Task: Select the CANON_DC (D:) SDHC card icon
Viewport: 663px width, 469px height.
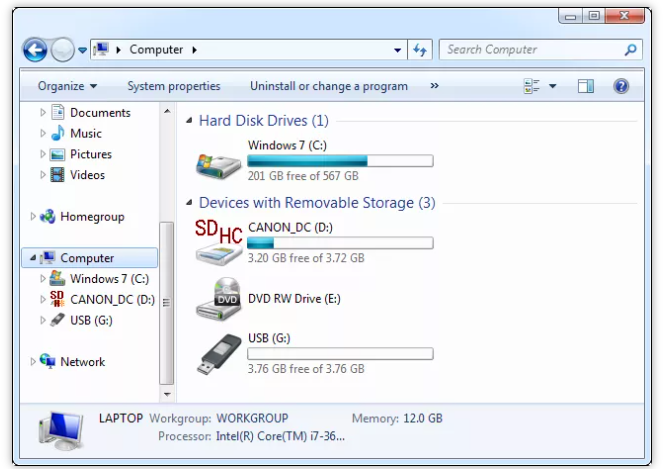Action: point(219,243)
